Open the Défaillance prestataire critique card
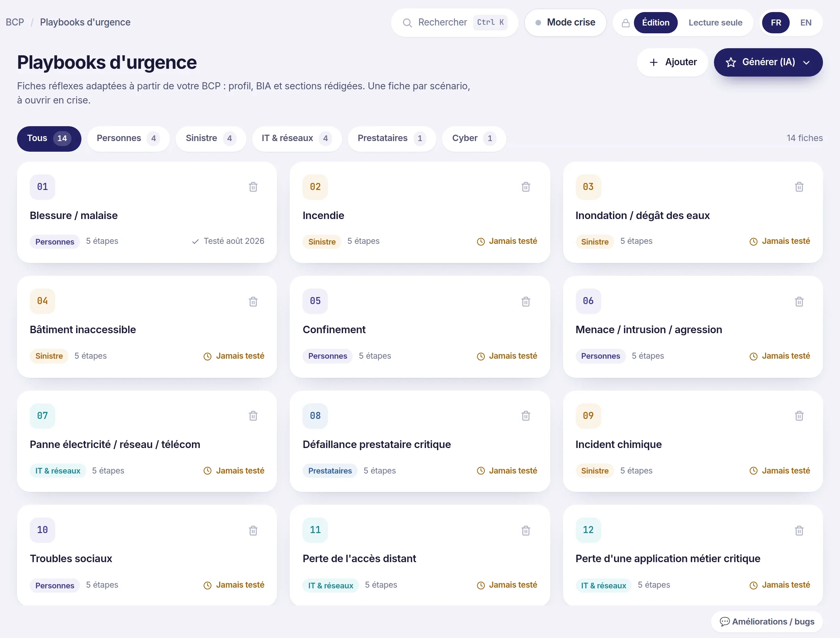The image size is (840, 638). 420,441
